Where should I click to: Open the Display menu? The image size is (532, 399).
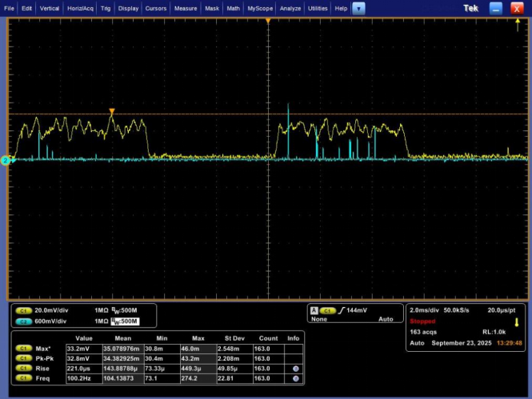[128, 9]
